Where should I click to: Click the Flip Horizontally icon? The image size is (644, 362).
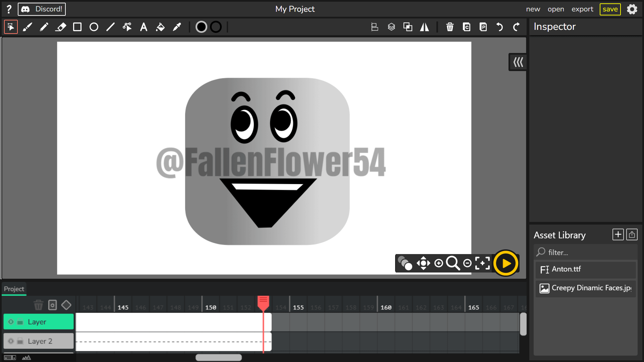(424, 27)
